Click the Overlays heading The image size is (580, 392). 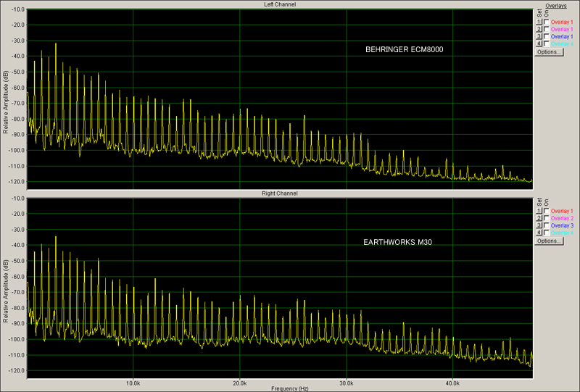coord(556,6)
